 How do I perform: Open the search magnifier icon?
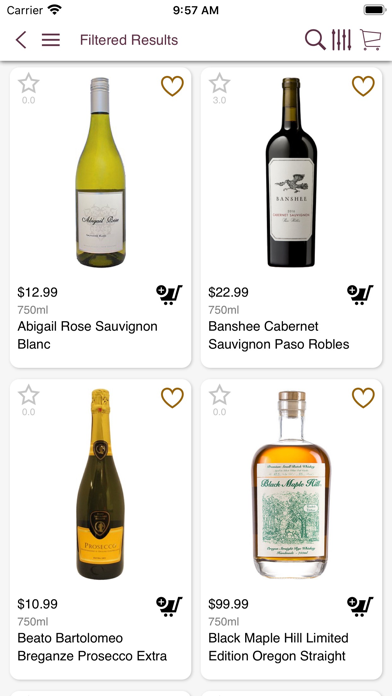click(315, 40)
